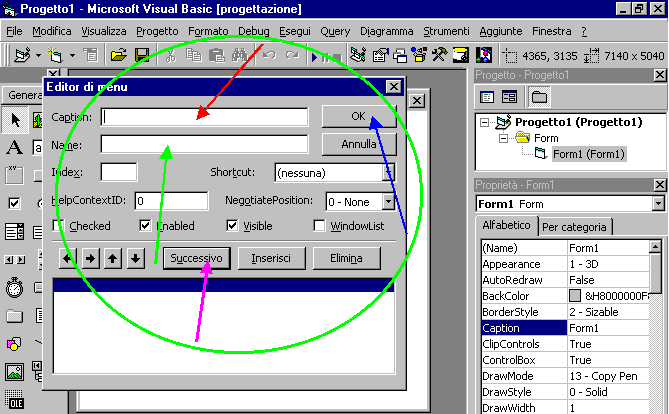Click the down arrow move button
This screenshot has width=669, height=414.
tap(135, 258)
